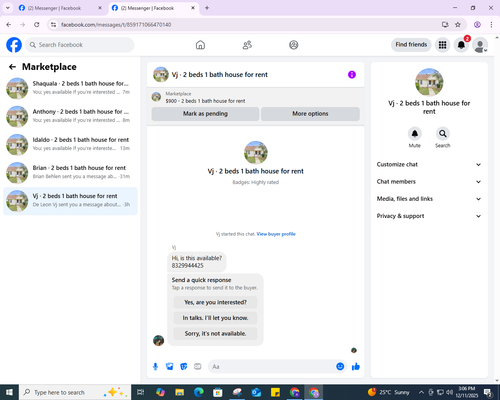Select the Vj conversation in list
500x400 pixels.
(70, 201)
